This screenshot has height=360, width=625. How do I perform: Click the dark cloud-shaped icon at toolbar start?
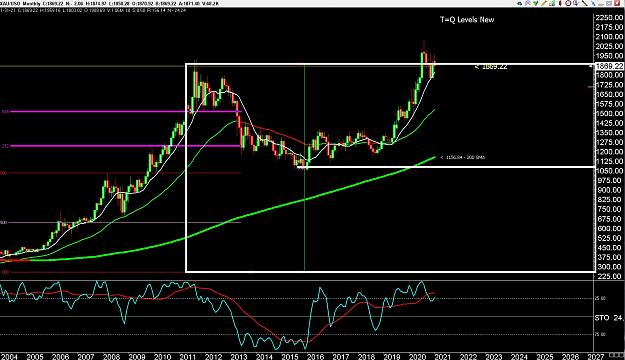click(x=519, y=4)
